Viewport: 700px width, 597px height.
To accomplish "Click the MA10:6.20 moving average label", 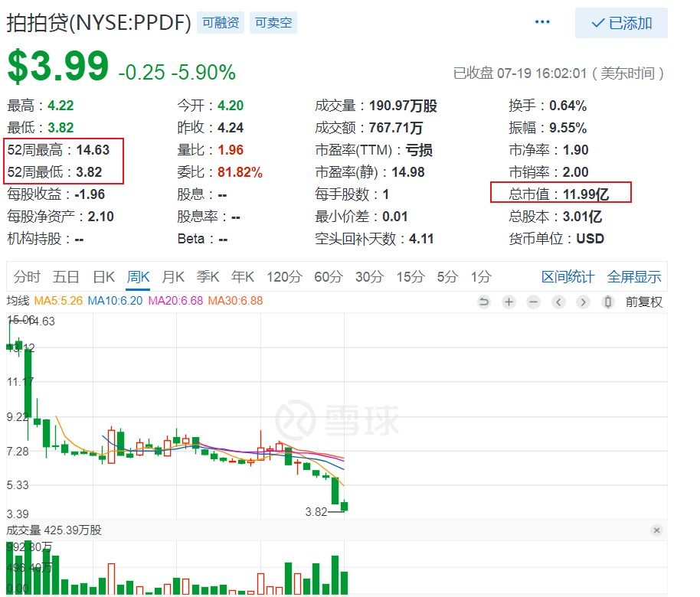I will click(x=115, y=301).
